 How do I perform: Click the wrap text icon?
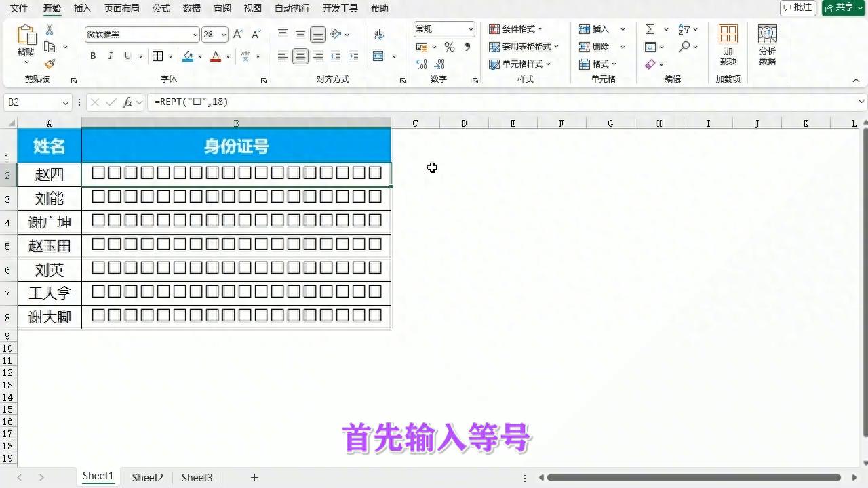click(x=379, y=34)
